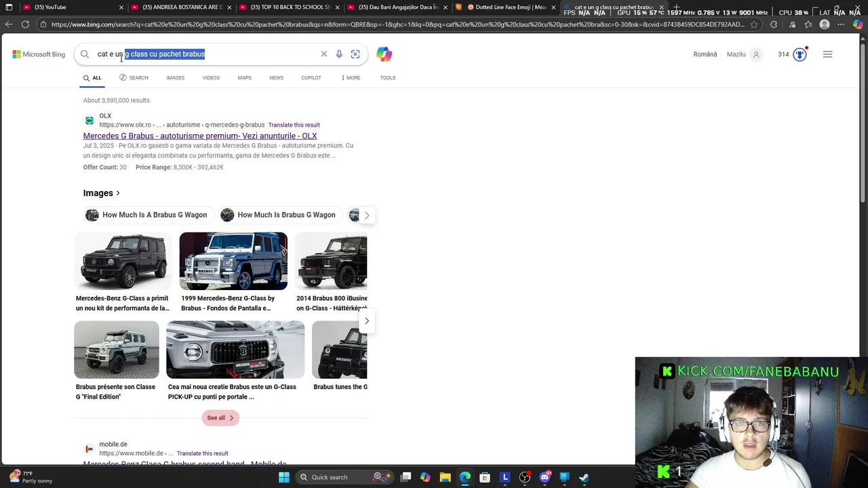Click taskbar Quick search box
Image resolution: width=868 pixels, height=488 pixels.
[344, 477]
